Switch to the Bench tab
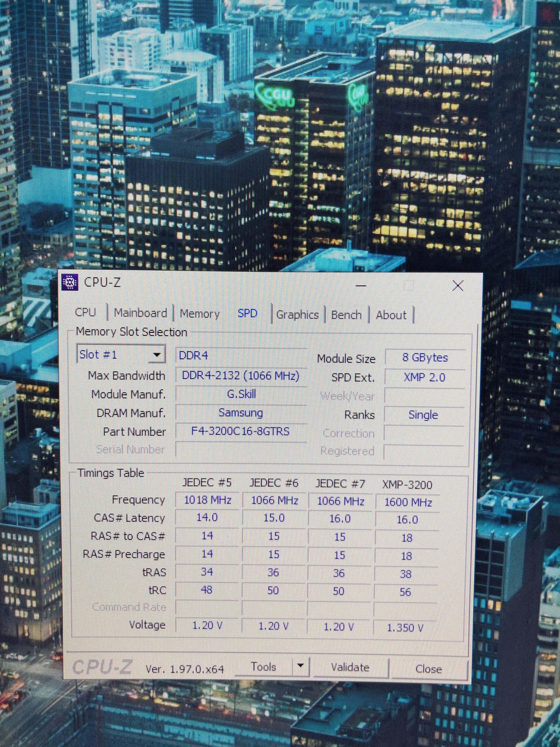Image resolution: width=560 pixels, height=747 pixels. (346, 315)
